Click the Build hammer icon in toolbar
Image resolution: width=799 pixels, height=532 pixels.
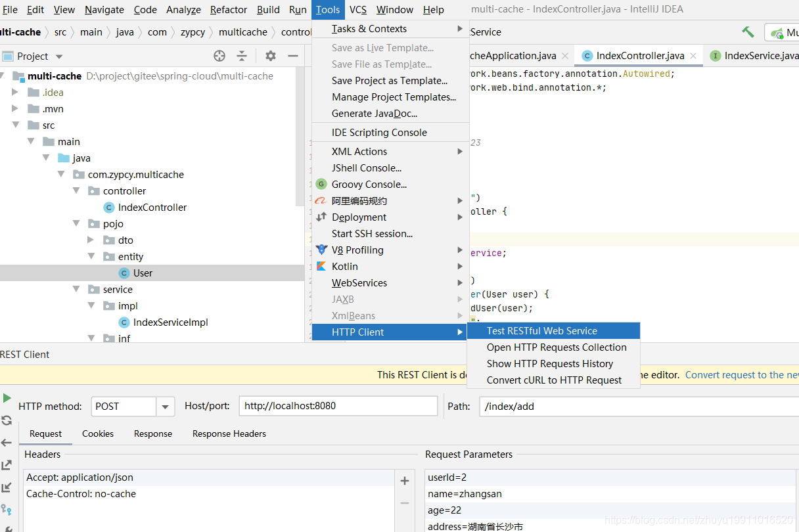tap(748, 32)
